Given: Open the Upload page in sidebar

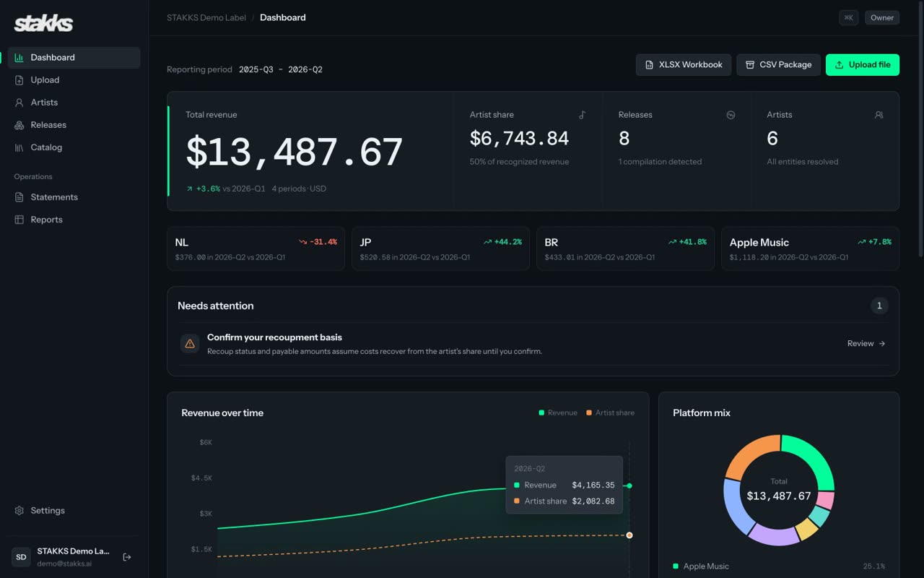Looking at the screenshot, I should (74, 80).
